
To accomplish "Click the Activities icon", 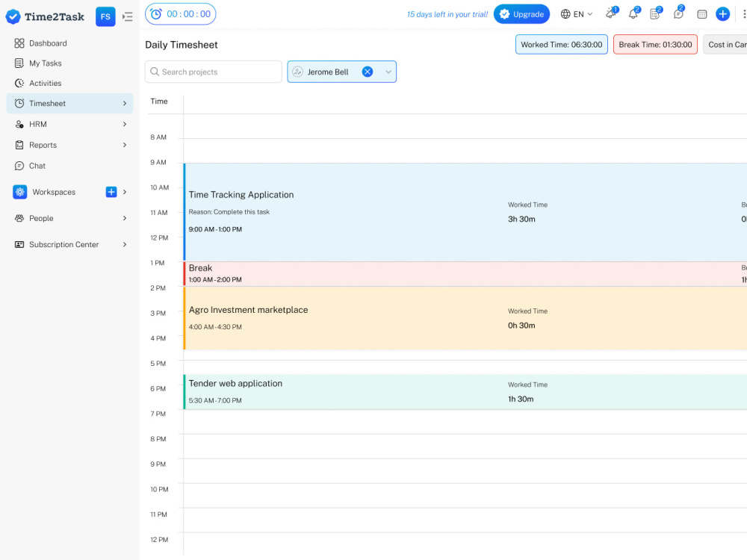I will tap(19, 84).
